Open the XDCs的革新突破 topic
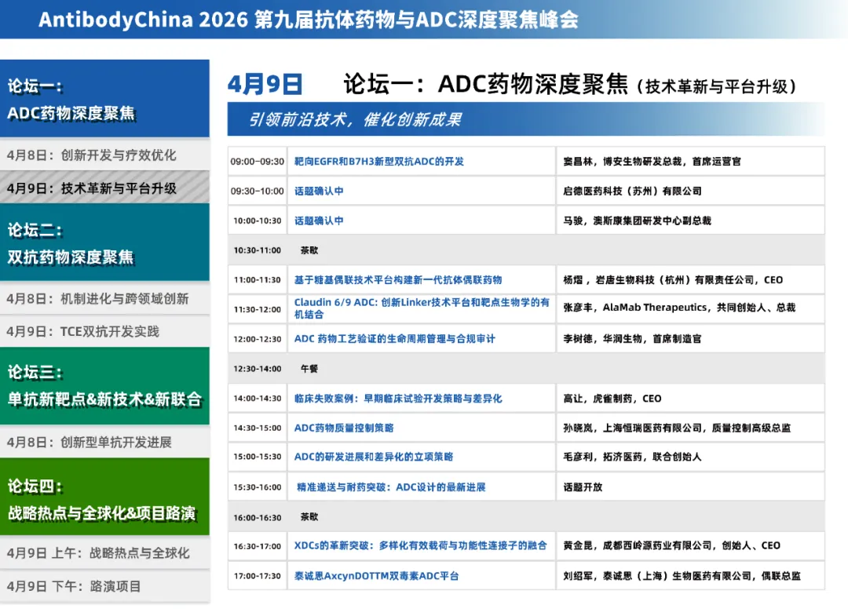 click(420, 545)
